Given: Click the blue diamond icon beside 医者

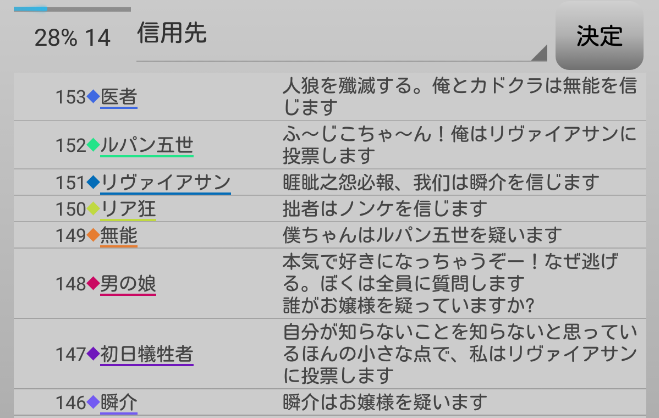Looking at the screenshot, I should click(x=93, y=97).
